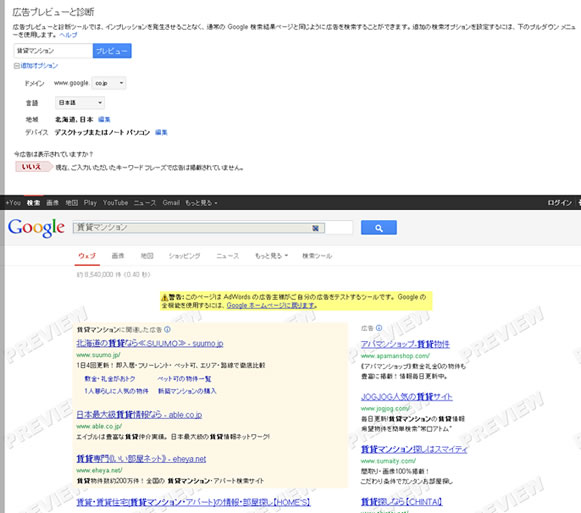This screenshot has width=581, height=513.
Task: Open the 新築マンションの購入 sitelink
Action: (187, 391)
